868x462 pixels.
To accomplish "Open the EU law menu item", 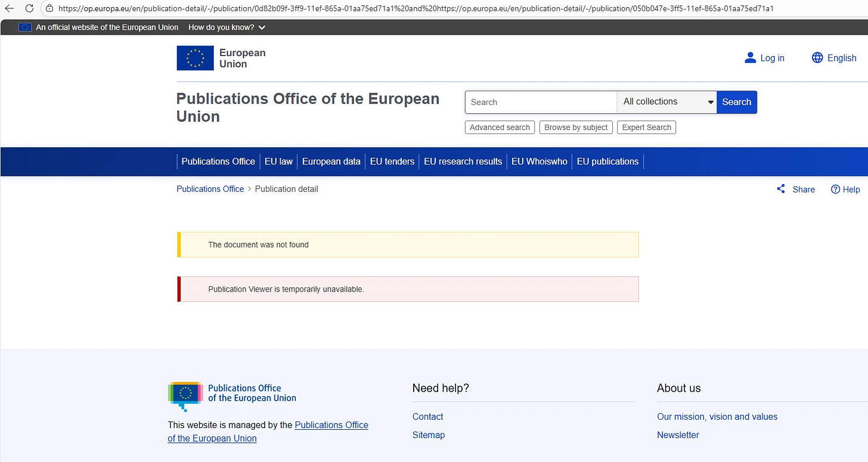I will pos(278,162).
